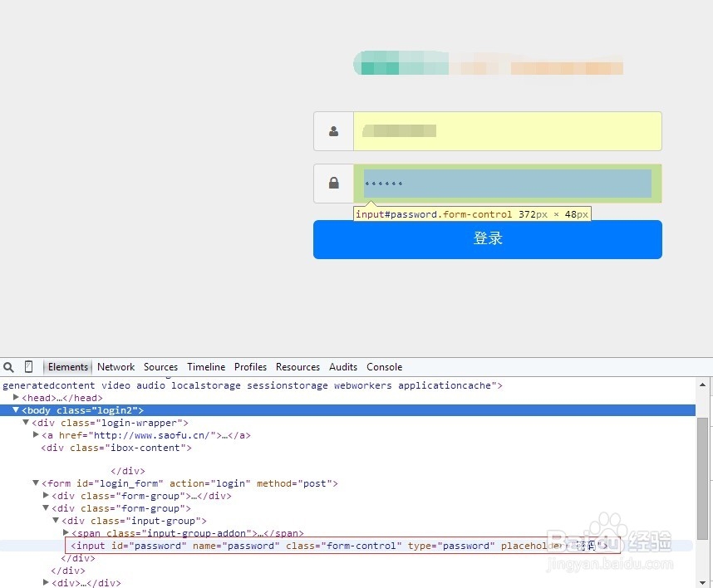Switch to the Sources tab
The image size is (713, 588).
pyautogui.click(x=160, y=367)
